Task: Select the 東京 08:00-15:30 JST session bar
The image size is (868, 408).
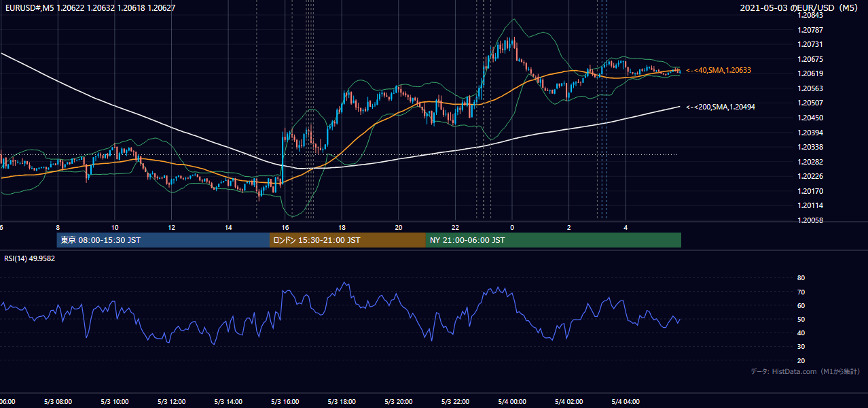Action: tap(163, 240)
